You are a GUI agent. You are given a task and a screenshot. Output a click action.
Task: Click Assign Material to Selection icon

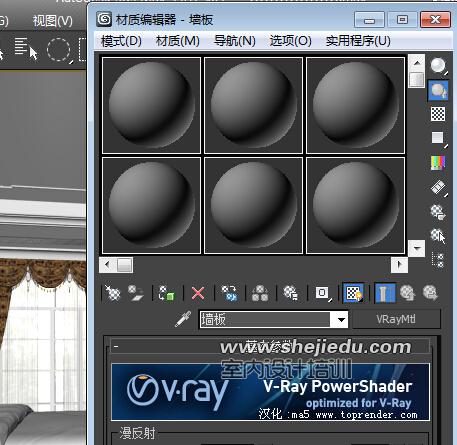166,293
